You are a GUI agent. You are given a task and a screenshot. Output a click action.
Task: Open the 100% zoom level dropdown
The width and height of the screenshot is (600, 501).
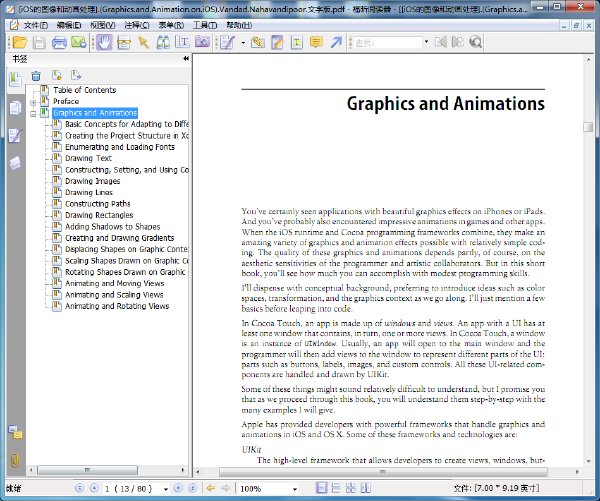tap(295, 489)
